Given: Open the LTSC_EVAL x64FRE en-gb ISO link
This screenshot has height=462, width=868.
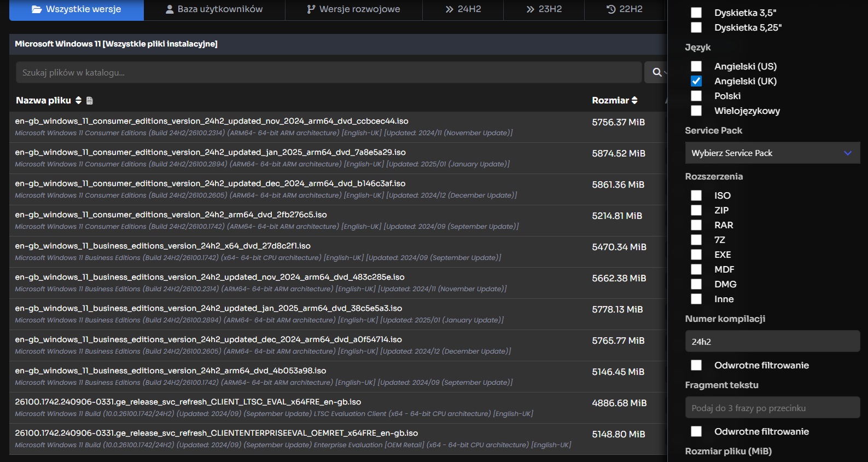Looking at the screenshot, I should click(x=188, y=402).
